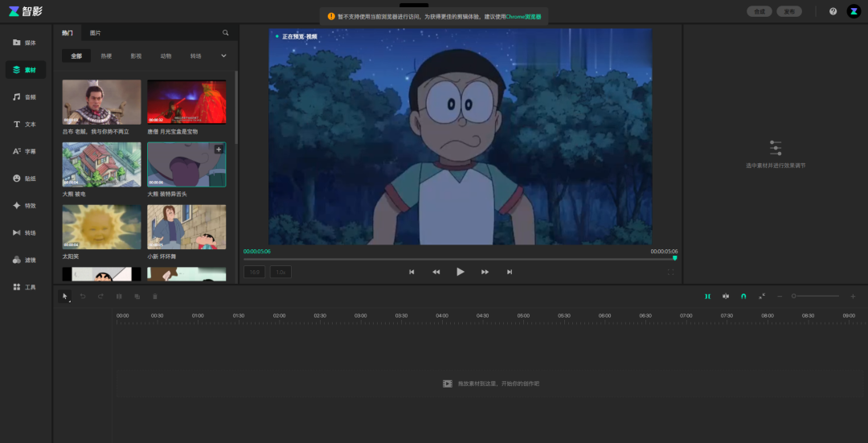Open the 字幕 subtitles panel
Screen dimensions: 868x443
tap(26, 151)
